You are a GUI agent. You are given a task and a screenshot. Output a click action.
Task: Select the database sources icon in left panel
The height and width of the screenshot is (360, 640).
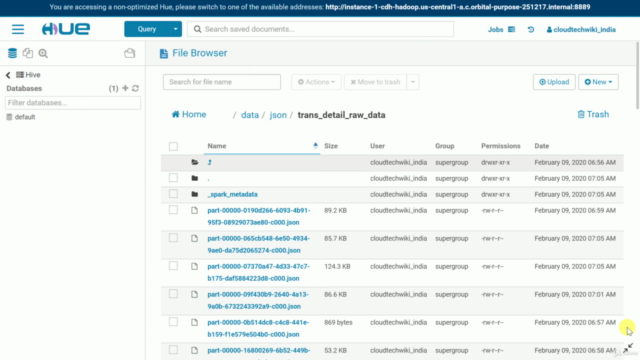(x=13, y=53)
